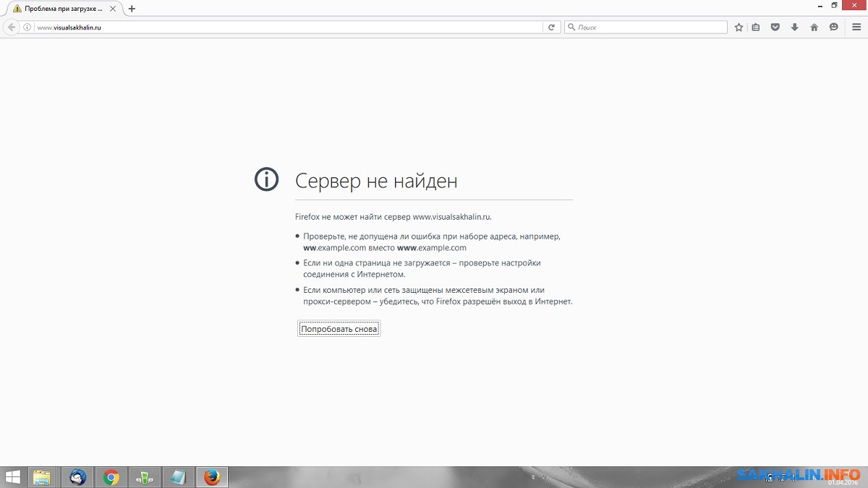Open the Firefox hamburger menu

tap(856, 27)
